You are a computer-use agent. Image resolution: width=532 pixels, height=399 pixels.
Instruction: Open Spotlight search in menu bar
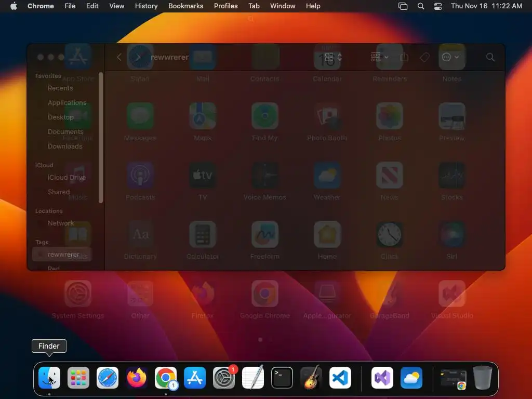[x=421, y=6]
